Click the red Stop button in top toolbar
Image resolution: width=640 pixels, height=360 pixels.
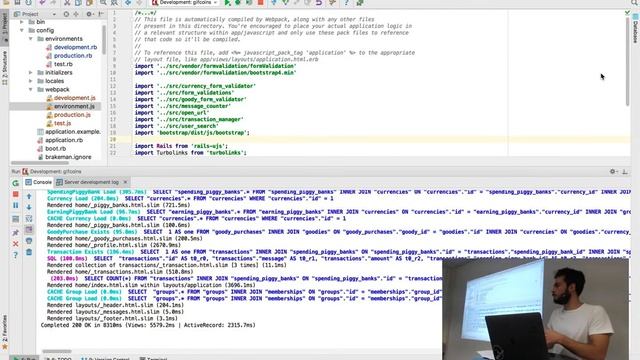[260, 3]
